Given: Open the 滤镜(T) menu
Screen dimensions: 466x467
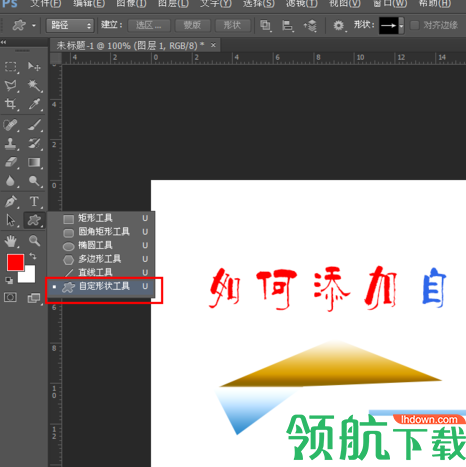Looking at the screenshot, I should point(302,3).
